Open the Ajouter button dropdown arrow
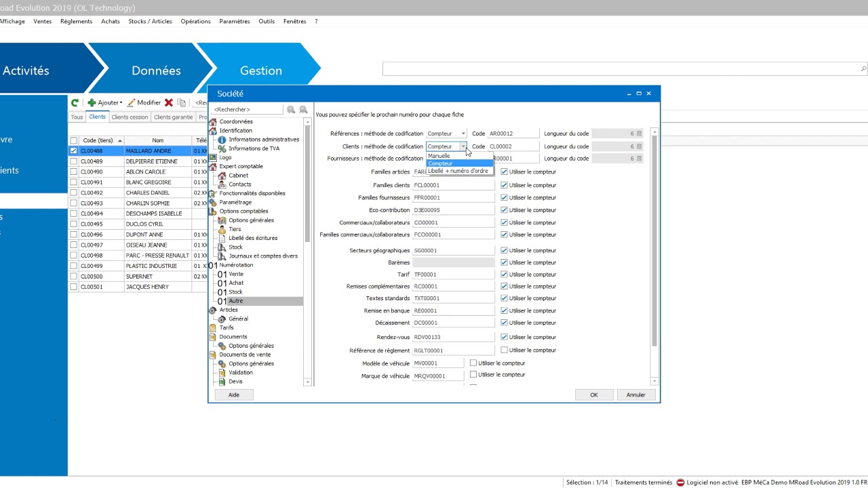 tap(121, 103)
